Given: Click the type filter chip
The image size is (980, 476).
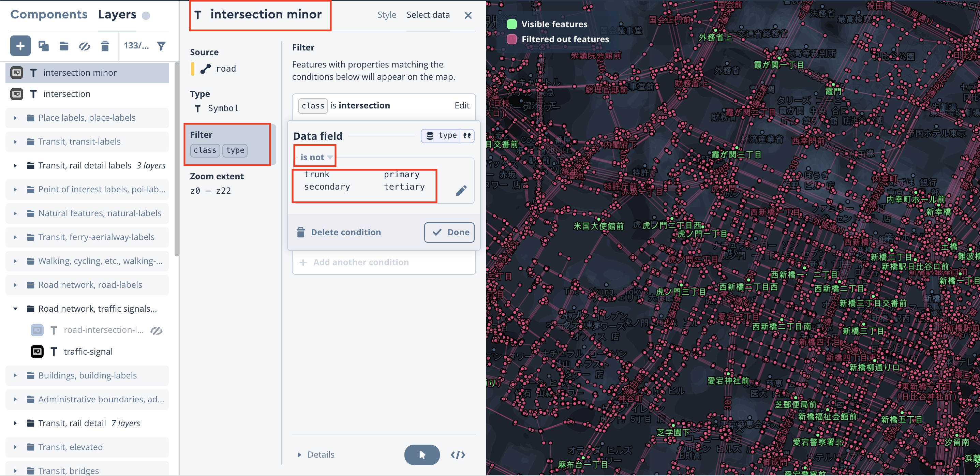Looking at the screenshot, I should pos(235,150).
